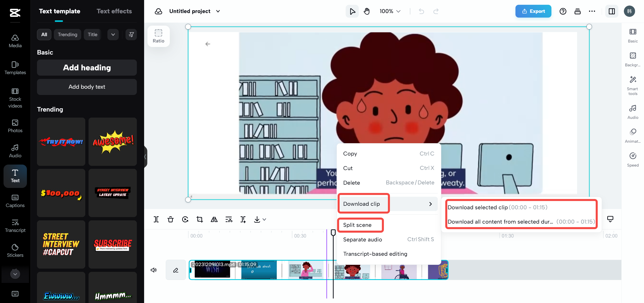This screenshot has height=303, width=644.
Task: Toggle the side-by-side layout panel button
Action: [612, 11]
